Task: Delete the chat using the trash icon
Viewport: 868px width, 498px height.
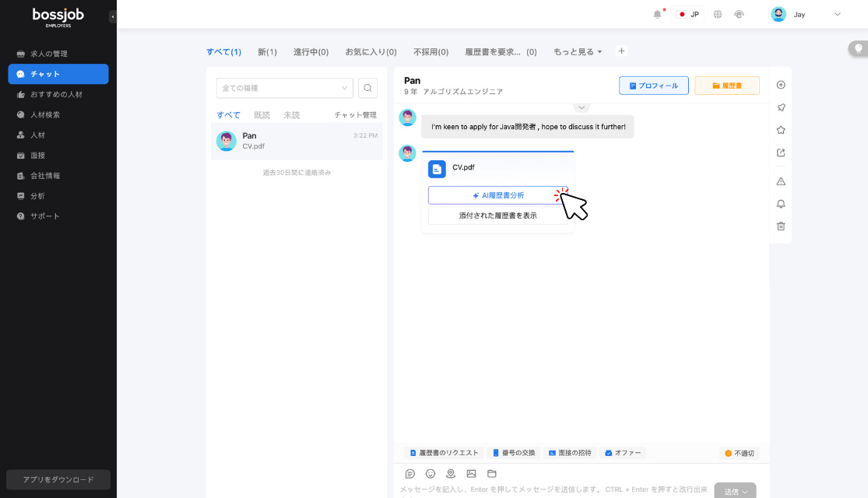Action: tap(780, 226)
